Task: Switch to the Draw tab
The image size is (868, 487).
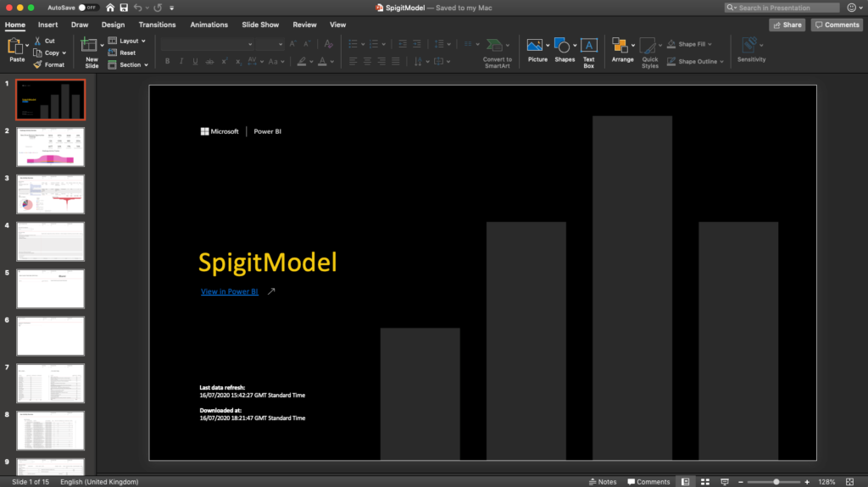Action: pos(80,25)
